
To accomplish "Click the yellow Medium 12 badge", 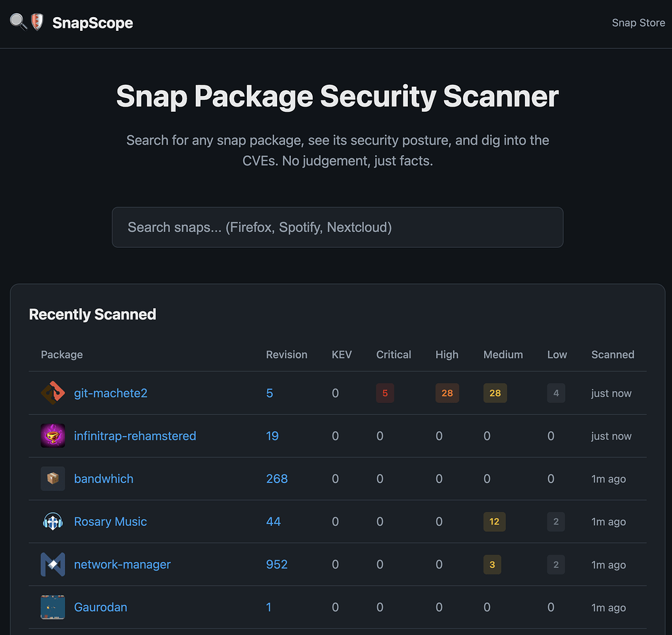I will (x=495, y=521).
